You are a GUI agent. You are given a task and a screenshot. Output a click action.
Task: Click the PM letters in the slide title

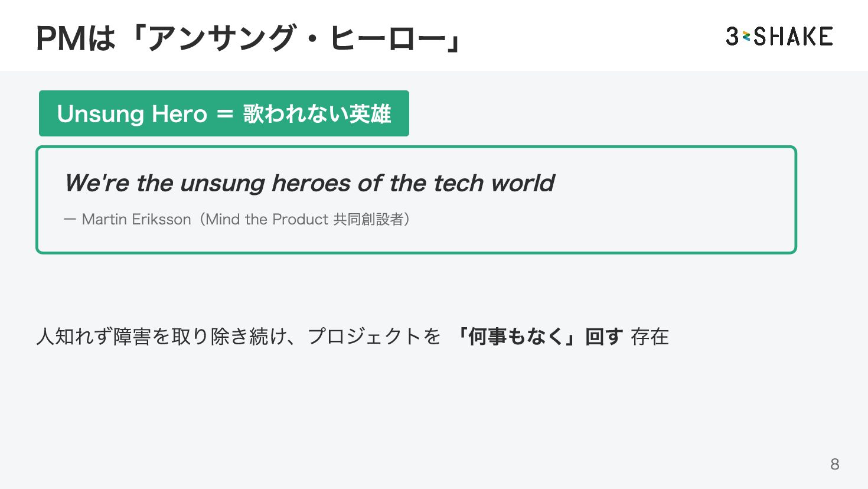pos(61,39)
